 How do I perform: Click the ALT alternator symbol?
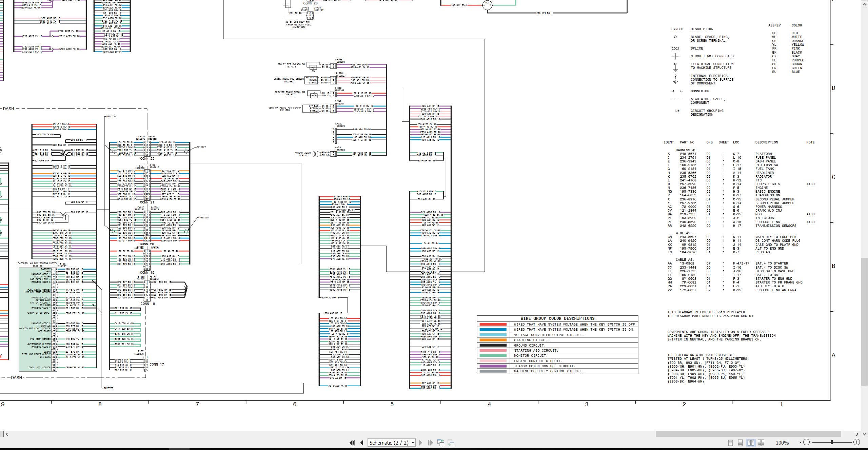pos(487,4)
